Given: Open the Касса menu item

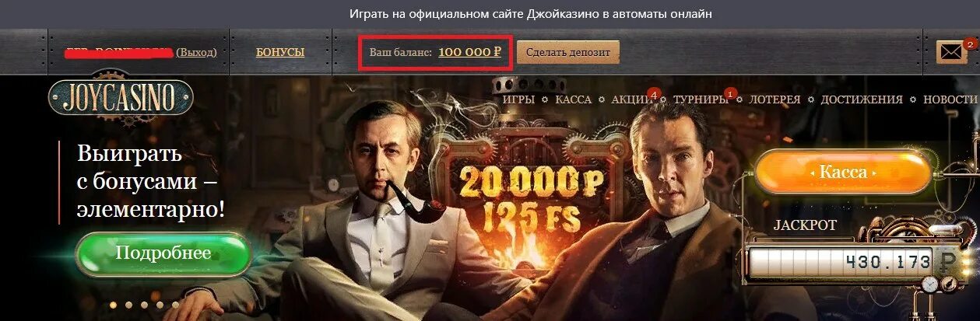Looking at the screenshot, I should [x=572, y=99].
